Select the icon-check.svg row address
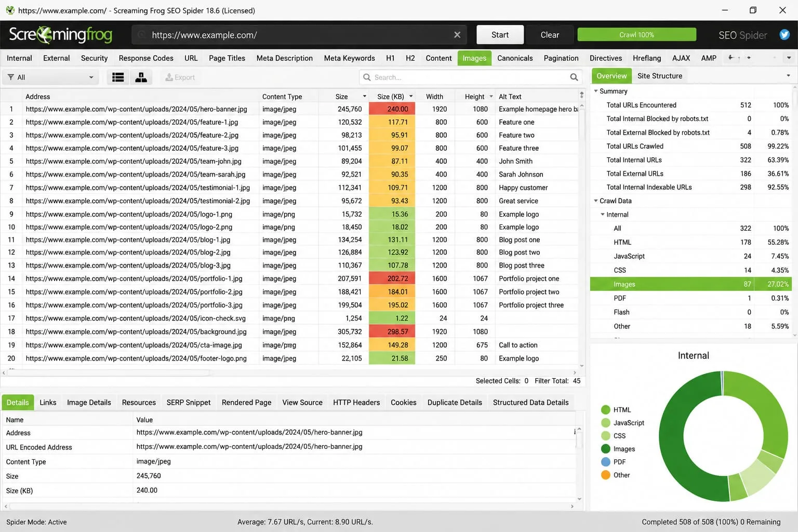 tap(136, 318)
